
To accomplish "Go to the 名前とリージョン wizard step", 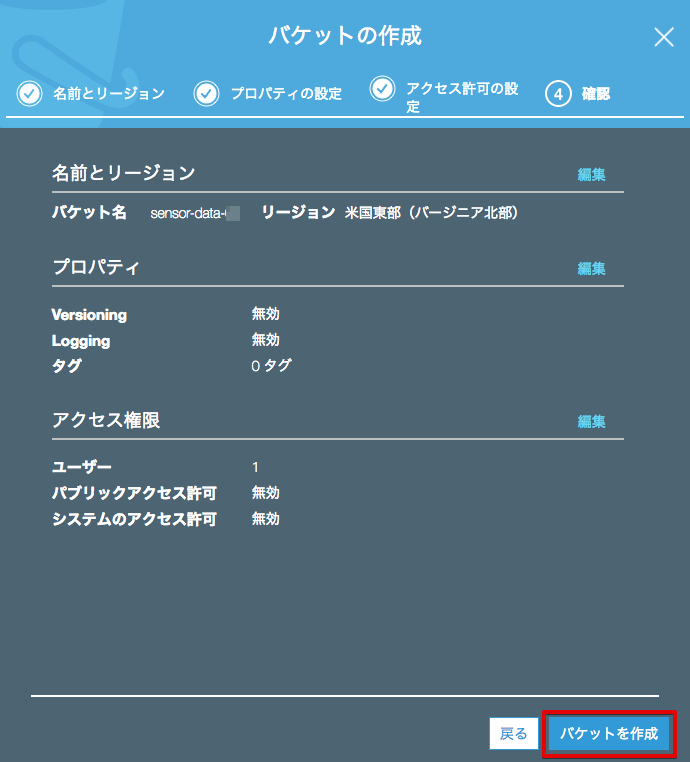I will [x=109, y=93].
